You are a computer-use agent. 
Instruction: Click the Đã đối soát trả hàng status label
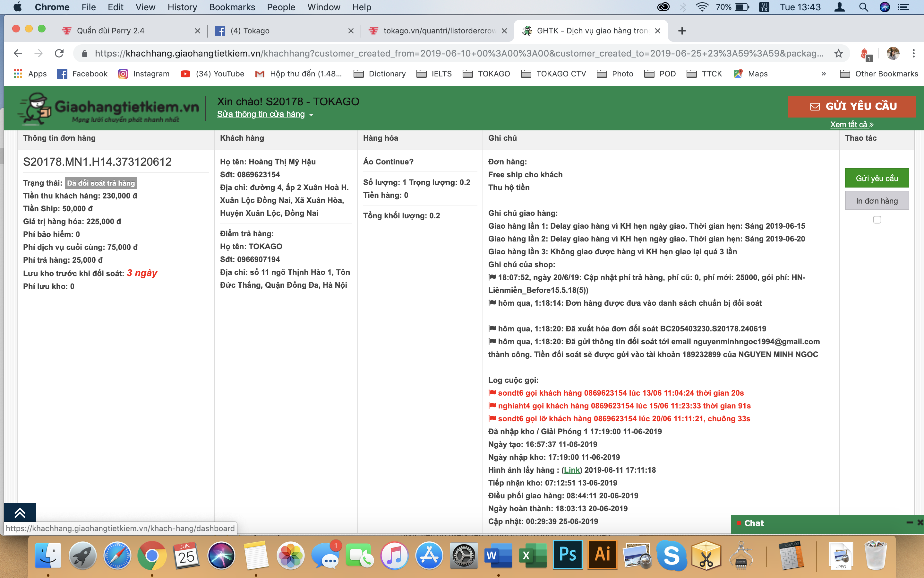pyautogui.click(x=101, y=183)
